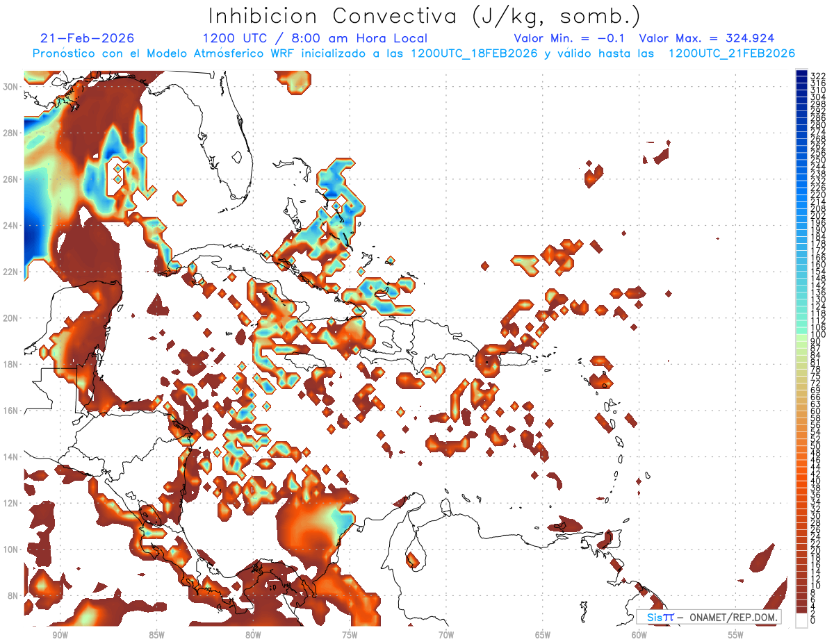Click the colorbar value 190
Screen dimensions: 834x644
818,230
